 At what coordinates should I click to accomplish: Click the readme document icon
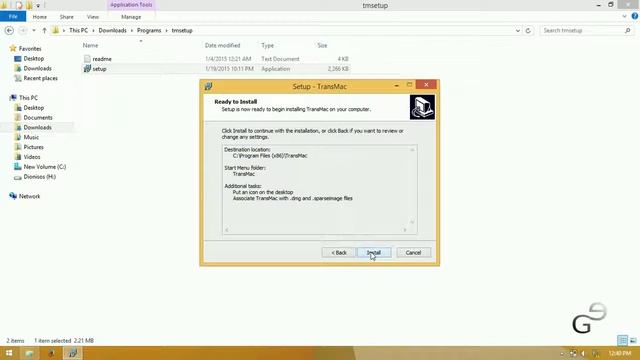point(87,59)
